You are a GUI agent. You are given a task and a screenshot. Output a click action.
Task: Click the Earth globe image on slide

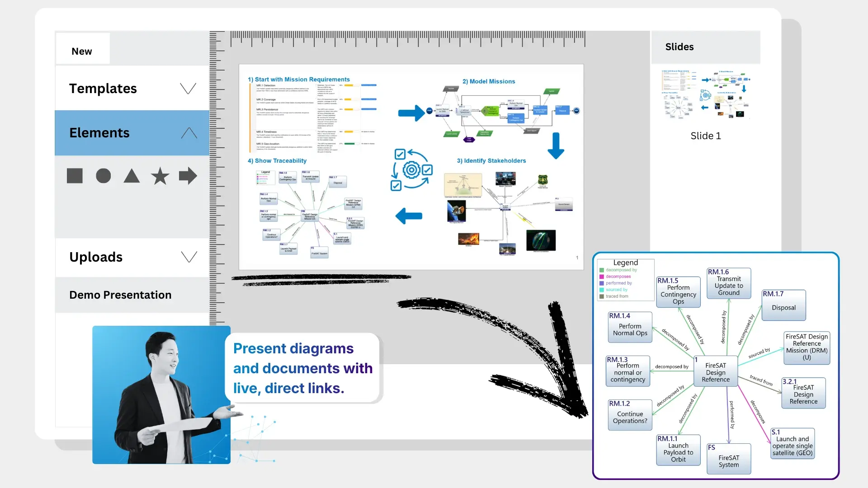click(541, 240)
